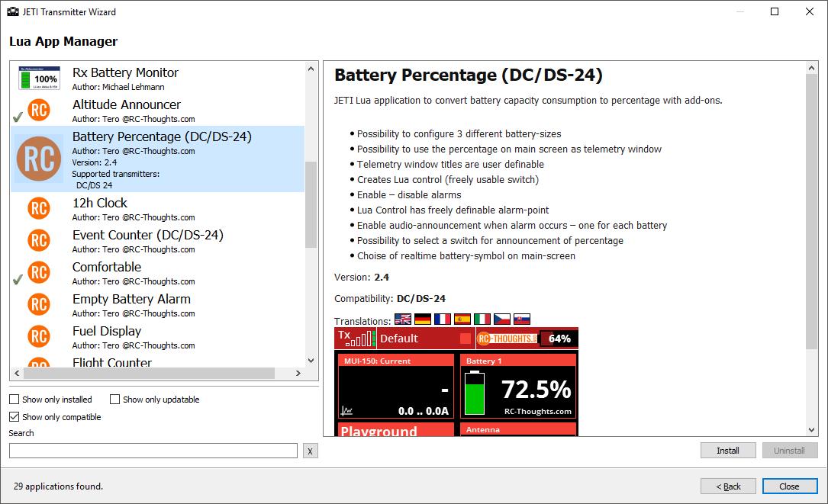Viewport: 828px width, 504px height.
Task: Click the Altitude Announcer RC logo icon
Action: (39, 111)
